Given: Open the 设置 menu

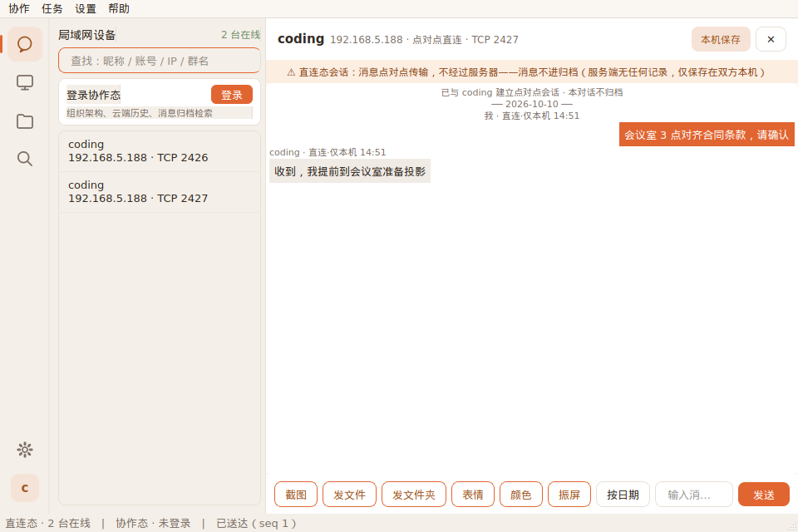Looking at the screenshot, I should 86,8.
